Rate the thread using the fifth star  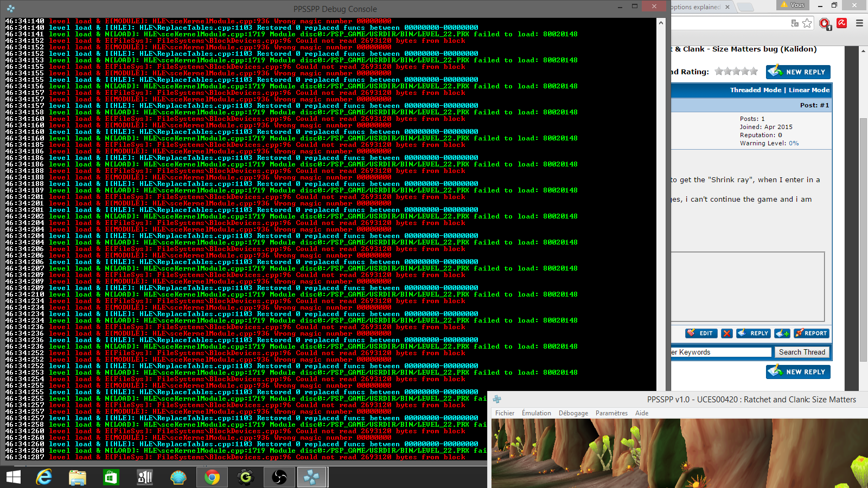pyautogui.click(x=754, y=72)
